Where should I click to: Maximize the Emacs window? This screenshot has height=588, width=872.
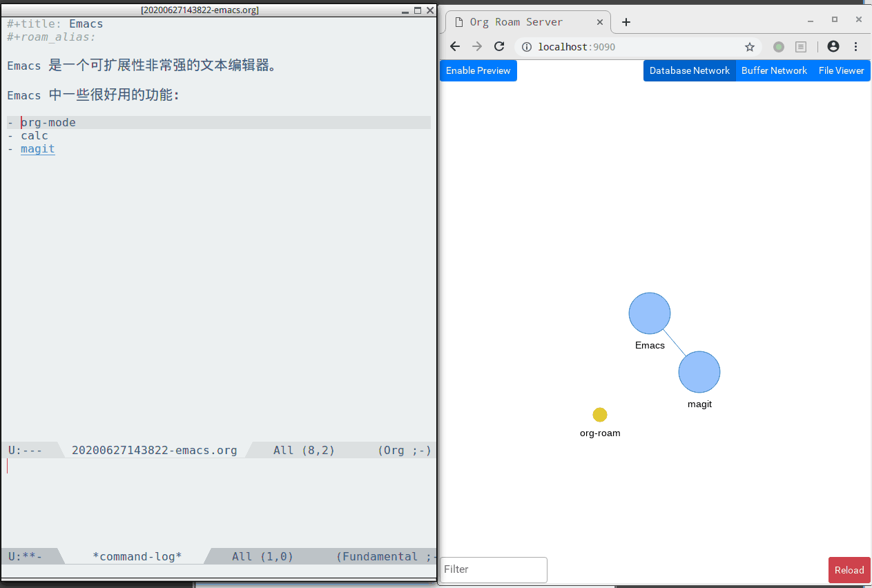pyautogui.click(x=417, y=10)
